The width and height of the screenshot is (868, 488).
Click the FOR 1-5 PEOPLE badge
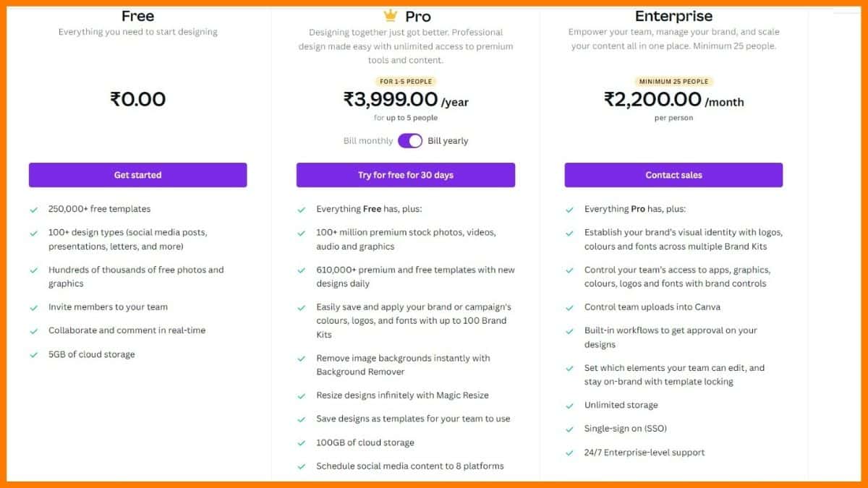point(406,82)
